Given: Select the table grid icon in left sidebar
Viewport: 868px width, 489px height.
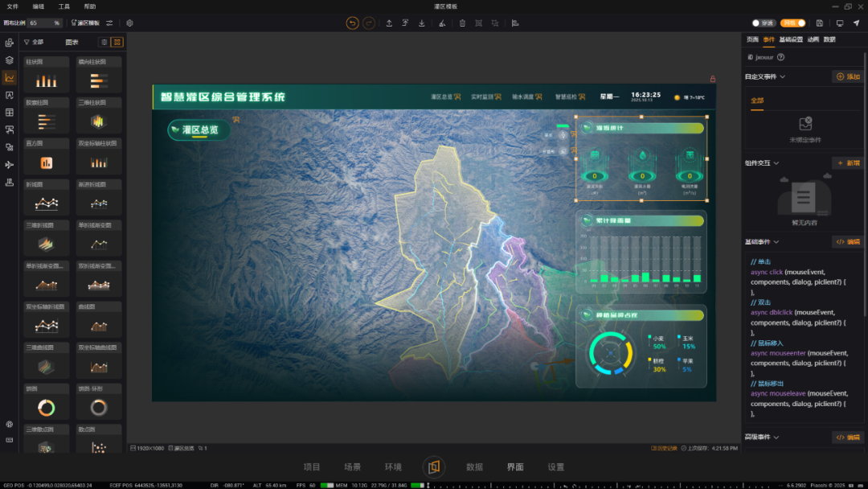Looking at the screenshot, I should 10,113.
